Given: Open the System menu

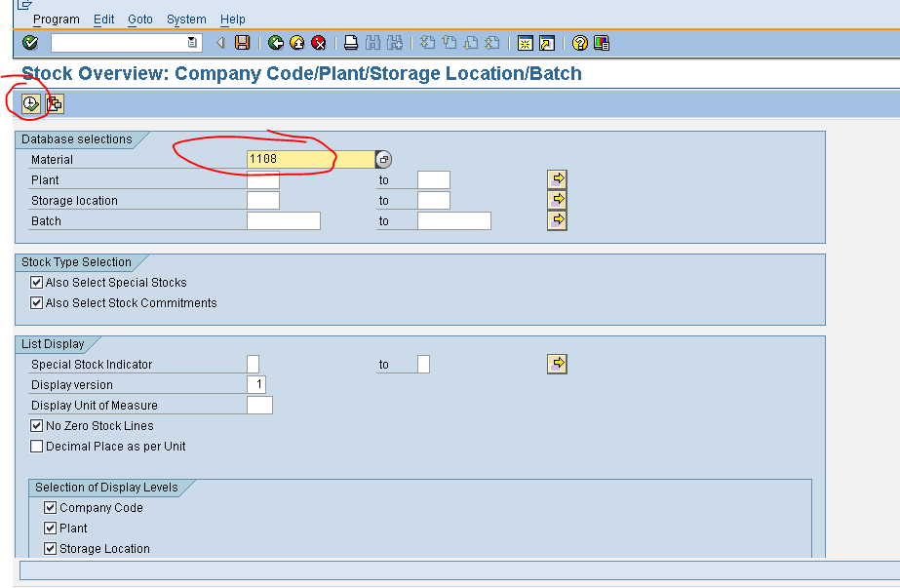Looking at the screenshot, I should click(186, 19).
